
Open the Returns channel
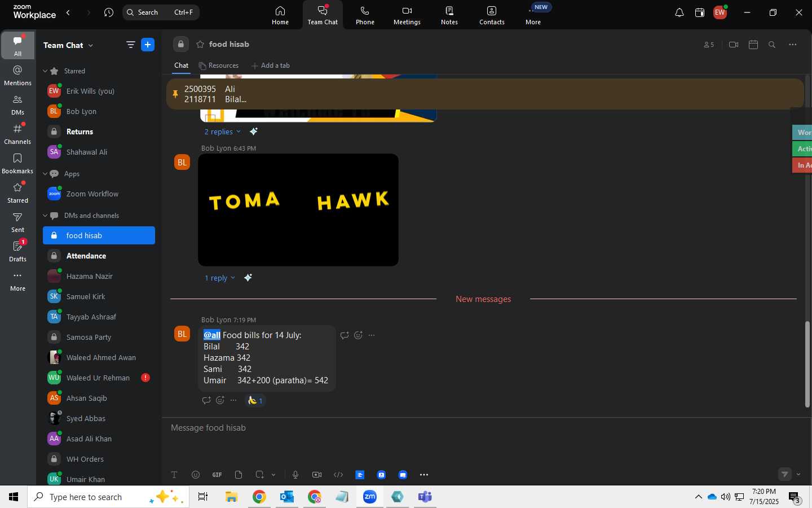pos(99,132)
